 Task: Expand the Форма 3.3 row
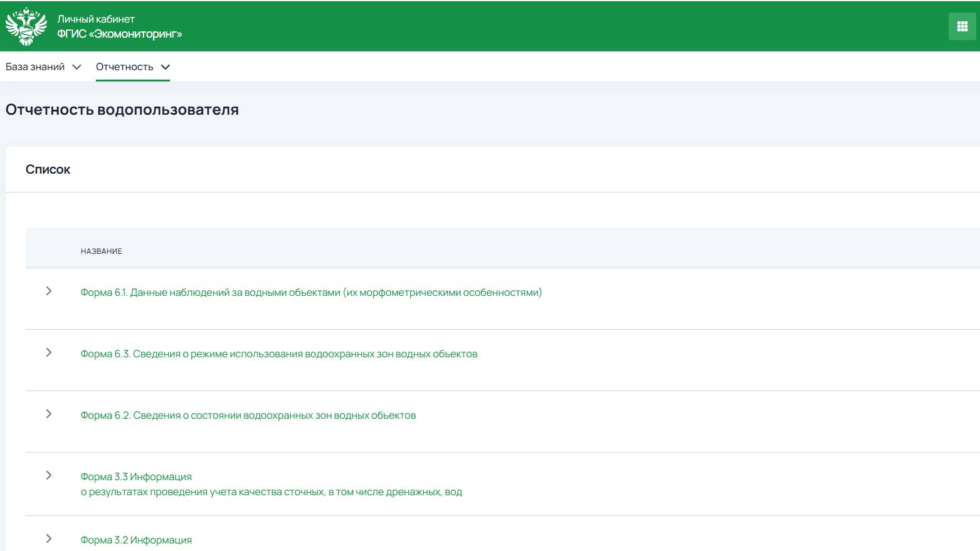(x=49, y=475)
